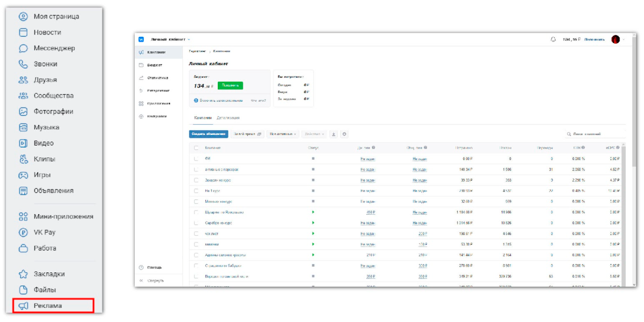Expand the user avatar menu arrow

point(625,39)
